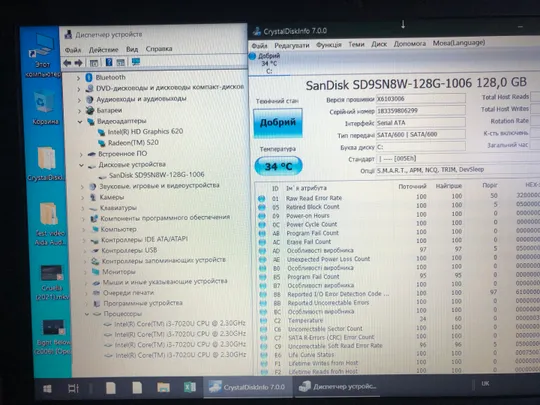Click the SATA/600 | SATA/600 transfer mode field
Viewport: 540px width, 405px height.
(x=420, y=134)
